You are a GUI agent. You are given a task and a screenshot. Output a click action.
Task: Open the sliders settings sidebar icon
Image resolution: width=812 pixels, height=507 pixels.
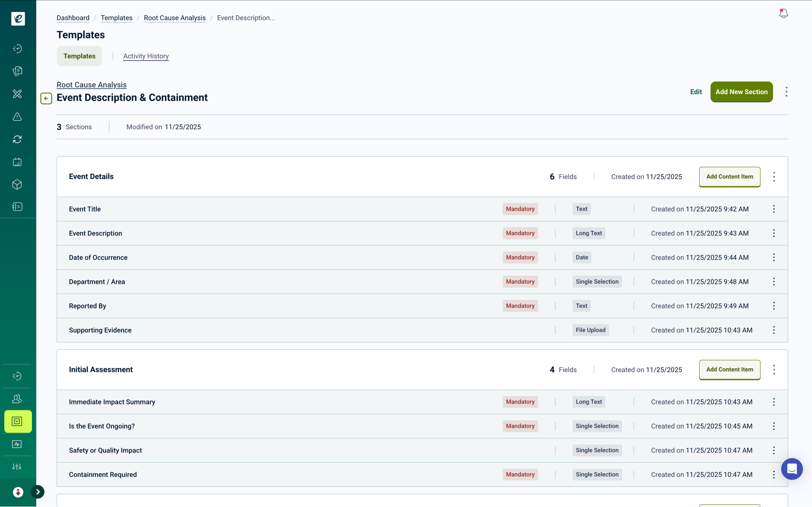click(17, 467)
